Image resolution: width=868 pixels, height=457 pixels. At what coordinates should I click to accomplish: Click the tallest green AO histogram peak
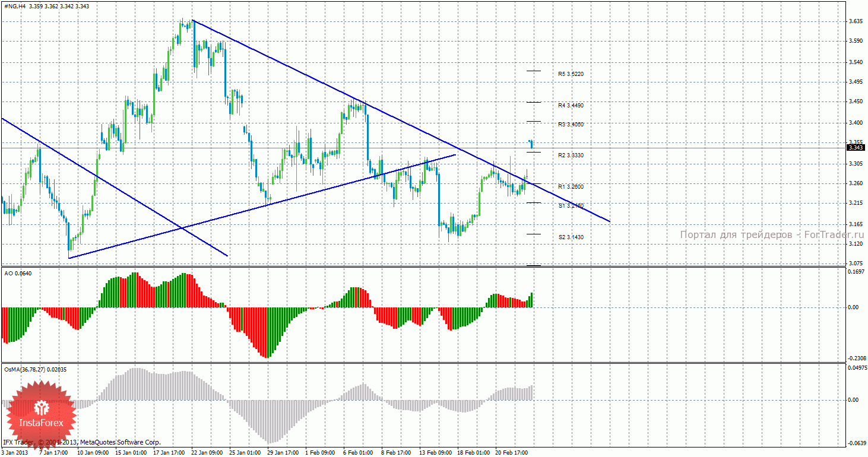135,290
